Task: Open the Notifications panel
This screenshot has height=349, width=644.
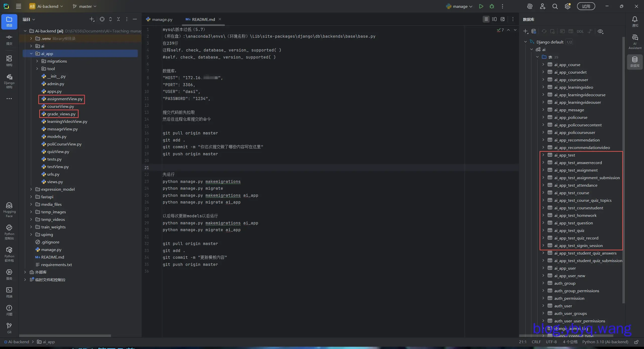Action: (635, 22)
